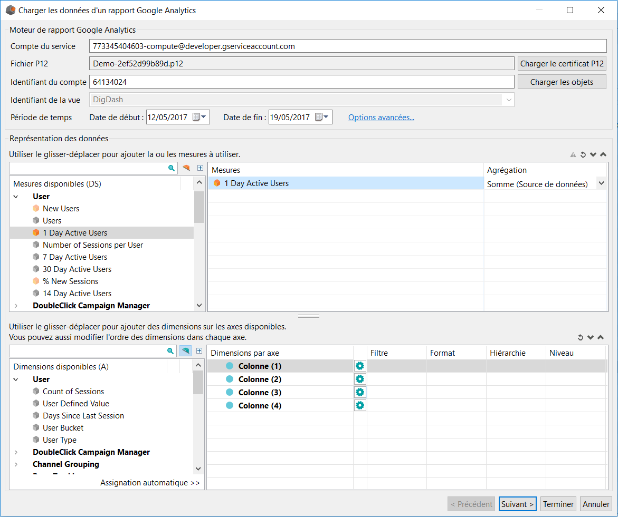Image resolution: width=618 pixels, height=517 pixels.
Task: Click the Charger les objets button
Action: tap(561, 82)
